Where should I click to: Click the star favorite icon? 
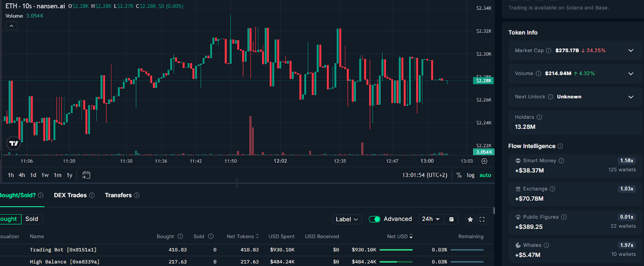[470, 219]
